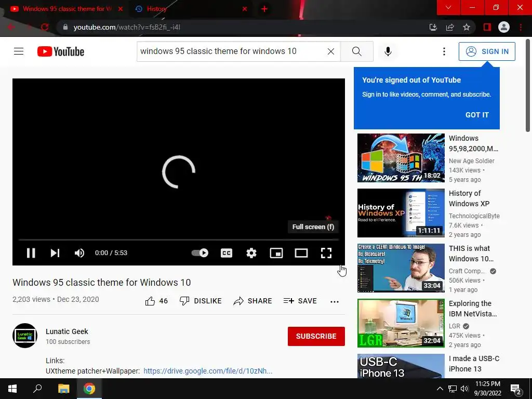Save the video to a playlist

click(300, 301)
